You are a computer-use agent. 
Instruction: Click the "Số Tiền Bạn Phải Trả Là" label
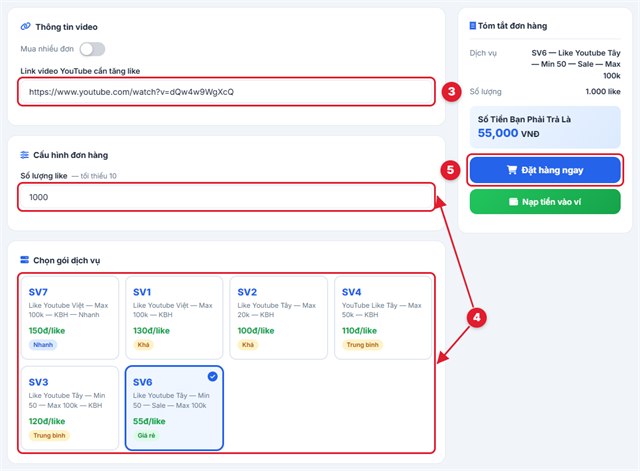click(x=524, y=119)
